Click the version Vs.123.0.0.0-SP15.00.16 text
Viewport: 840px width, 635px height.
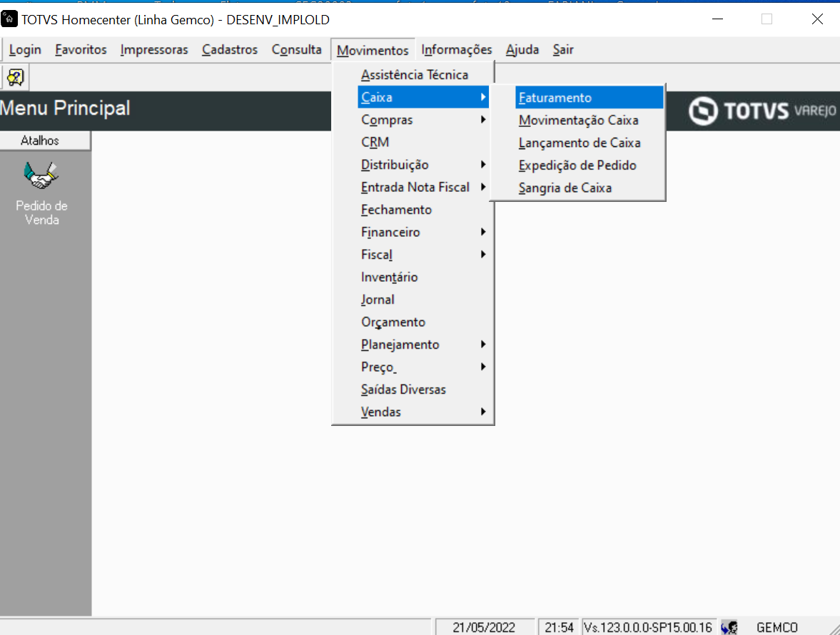(648, 627)
